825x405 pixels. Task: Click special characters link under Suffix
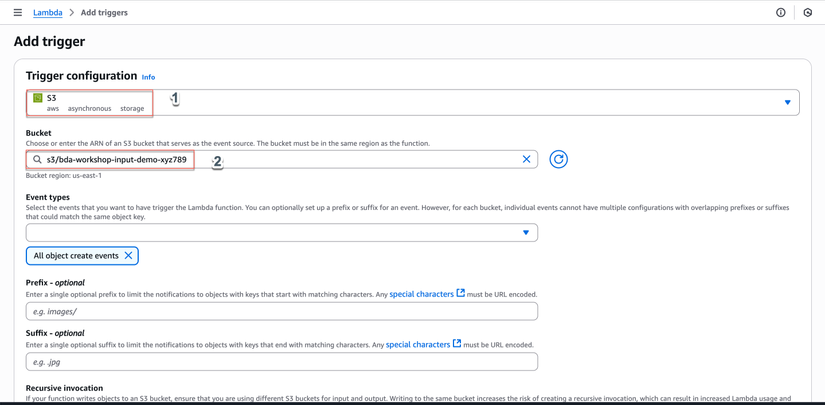[418, 344]
